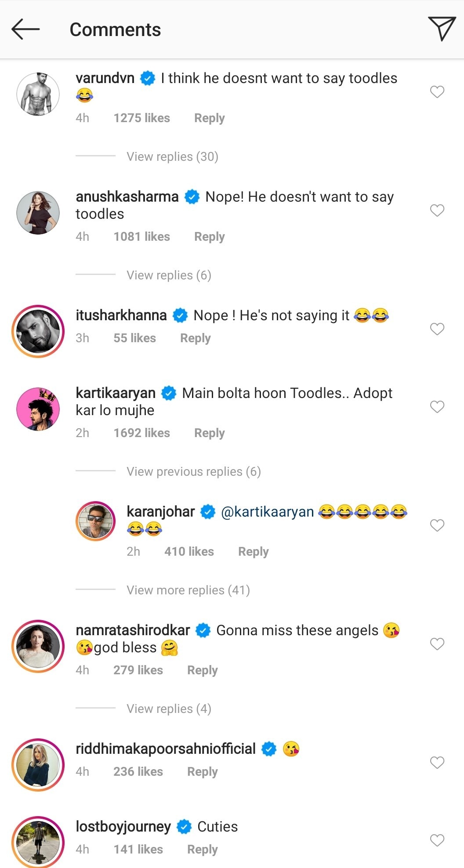Open the anushkasharma username link

pyautogui.click(x=127, y=197)
